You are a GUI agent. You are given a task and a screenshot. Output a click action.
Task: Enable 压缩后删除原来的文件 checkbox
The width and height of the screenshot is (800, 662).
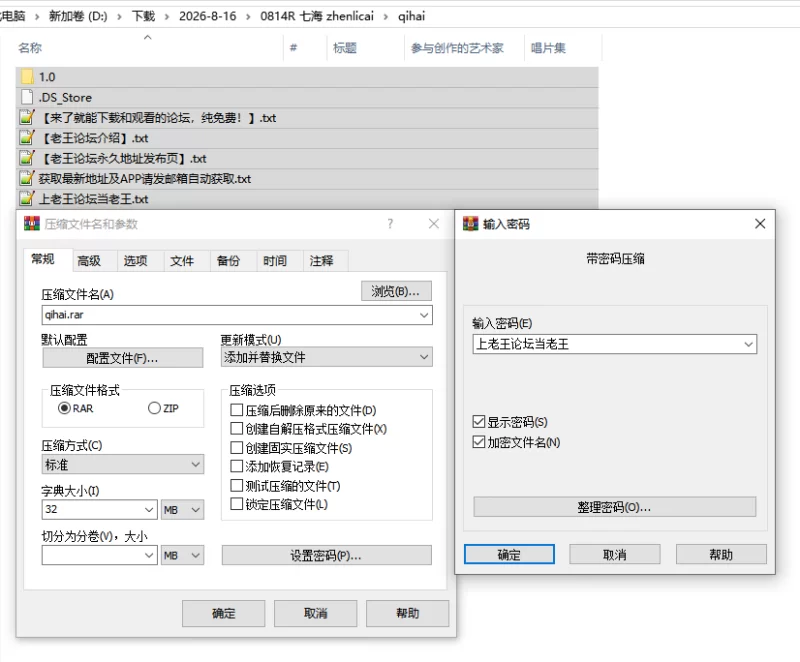(236, 410)
